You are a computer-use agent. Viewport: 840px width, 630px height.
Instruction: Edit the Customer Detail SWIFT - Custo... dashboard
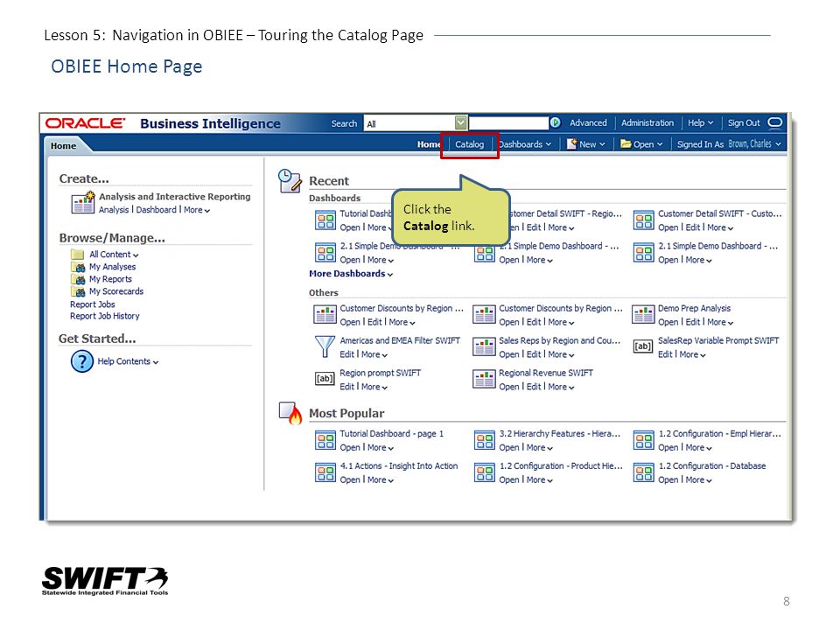point(693,227)
